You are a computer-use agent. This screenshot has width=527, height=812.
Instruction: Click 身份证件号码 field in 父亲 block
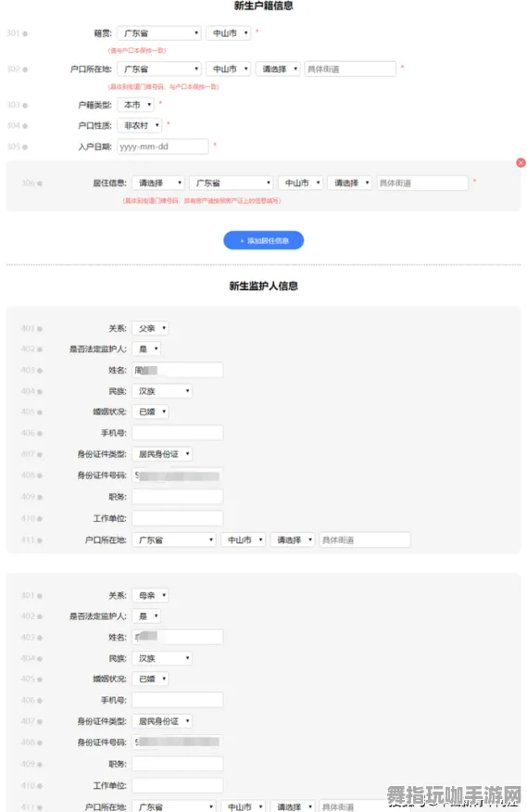click(178, 476)
